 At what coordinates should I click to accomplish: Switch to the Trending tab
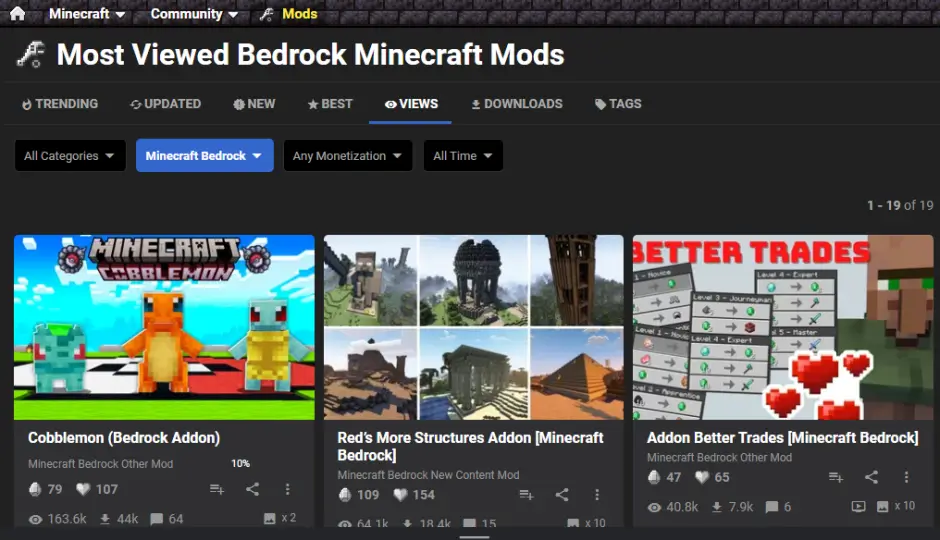click(x=60, y=104)
